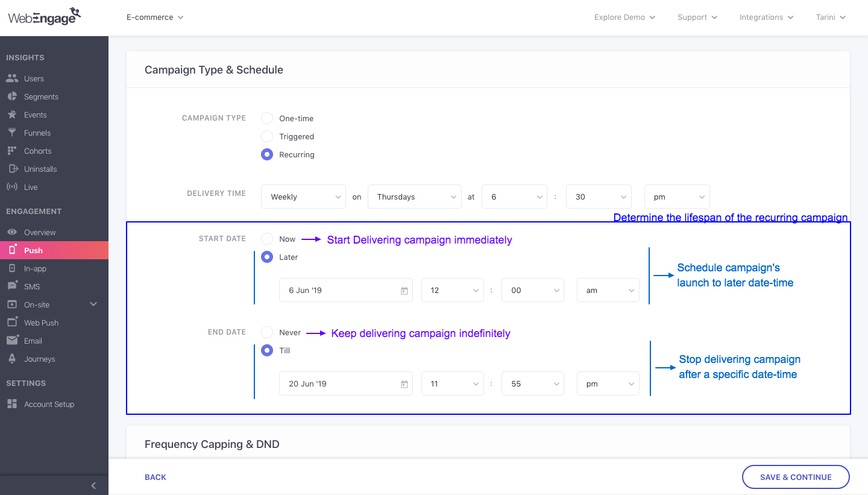Image resolution: width=868 pixels, height=495 pixels.
Task: Click the Web Push browser icon
Action: click(12, 323)
